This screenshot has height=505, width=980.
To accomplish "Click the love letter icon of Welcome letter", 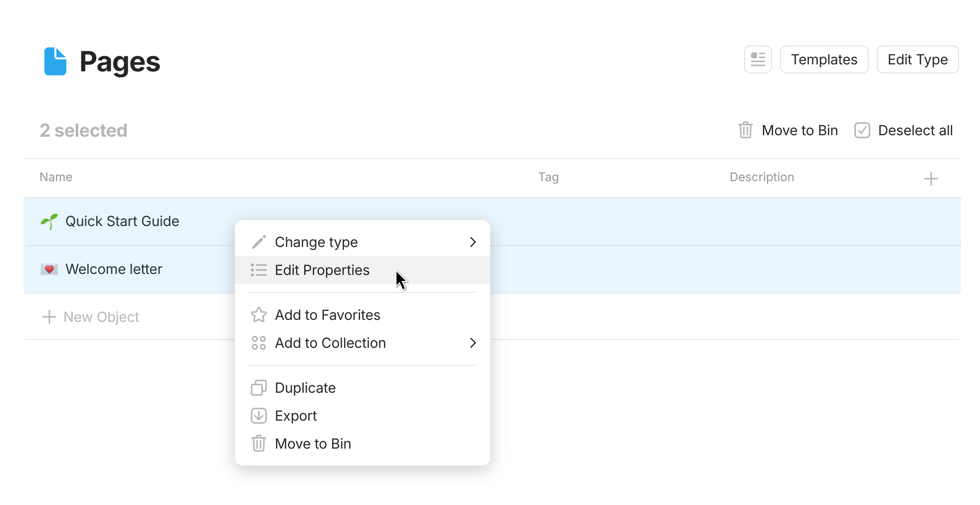I will click(49, 269).
